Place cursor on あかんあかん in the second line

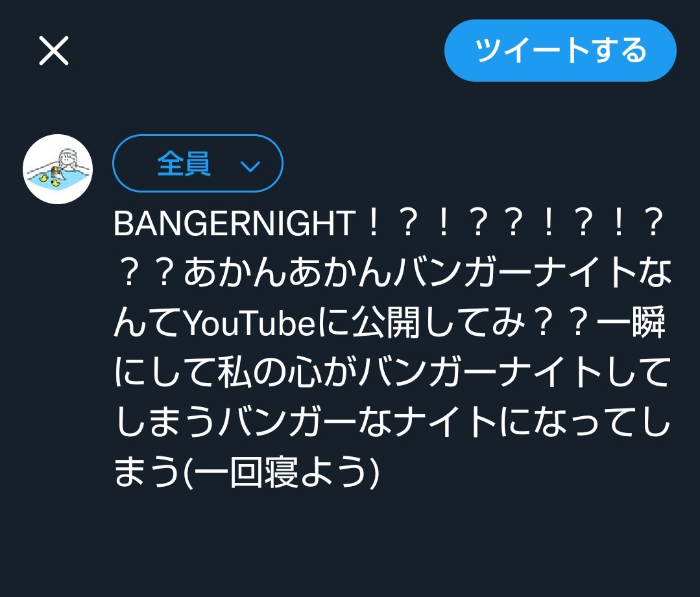click(x=289, y=273)
